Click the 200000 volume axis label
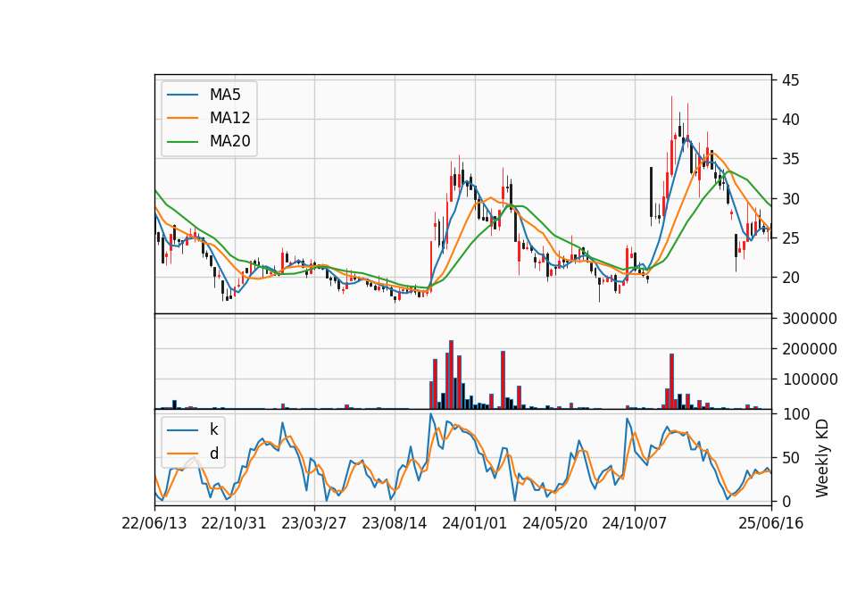857x616 pixels. (x=810, y=349)
